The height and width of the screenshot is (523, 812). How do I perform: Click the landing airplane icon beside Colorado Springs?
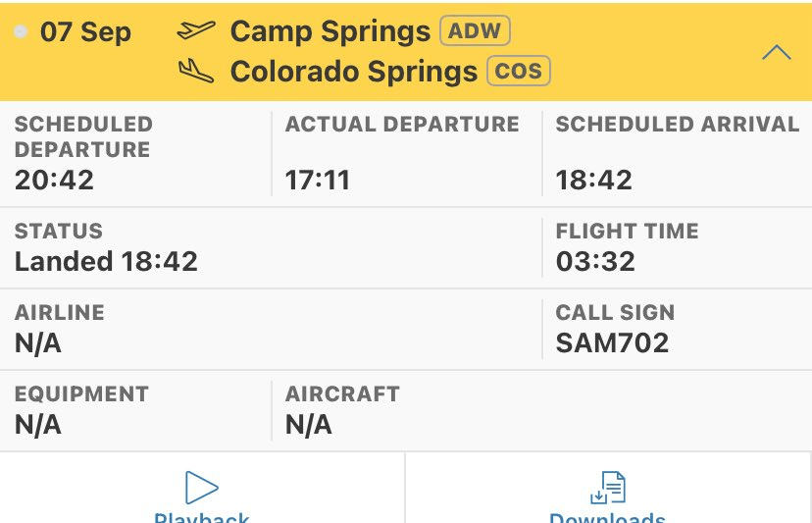[196, 71]
